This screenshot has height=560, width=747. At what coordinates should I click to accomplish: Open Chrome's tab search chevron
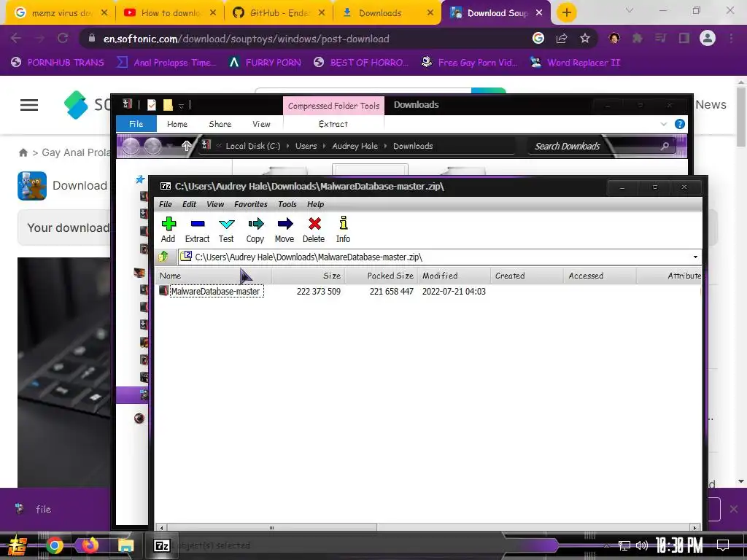[x=630, y=10]
